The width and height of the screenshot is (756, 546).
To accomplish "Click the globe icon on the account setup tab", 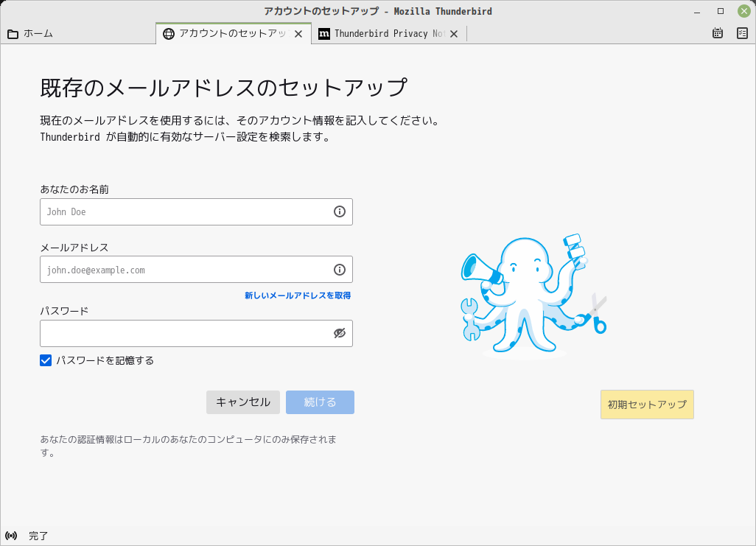I will point(168,34).
